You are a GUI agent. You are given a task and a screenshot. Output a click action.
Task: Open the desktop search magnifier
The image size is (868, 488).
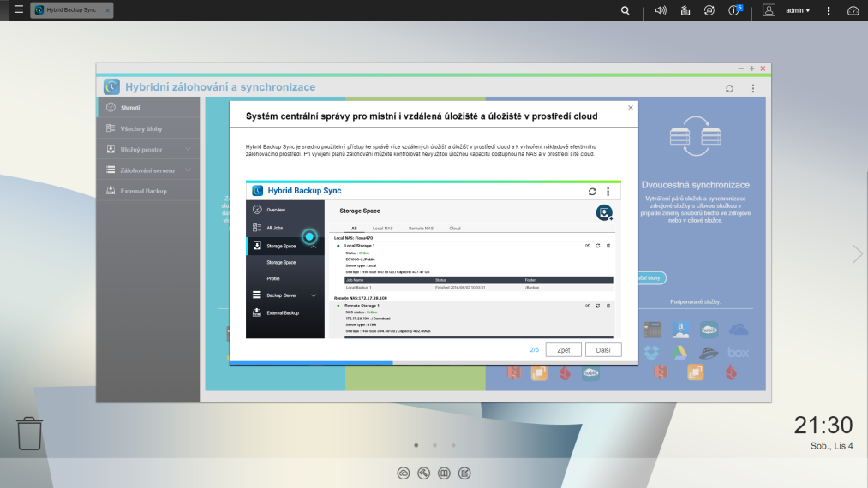(625, 10)
